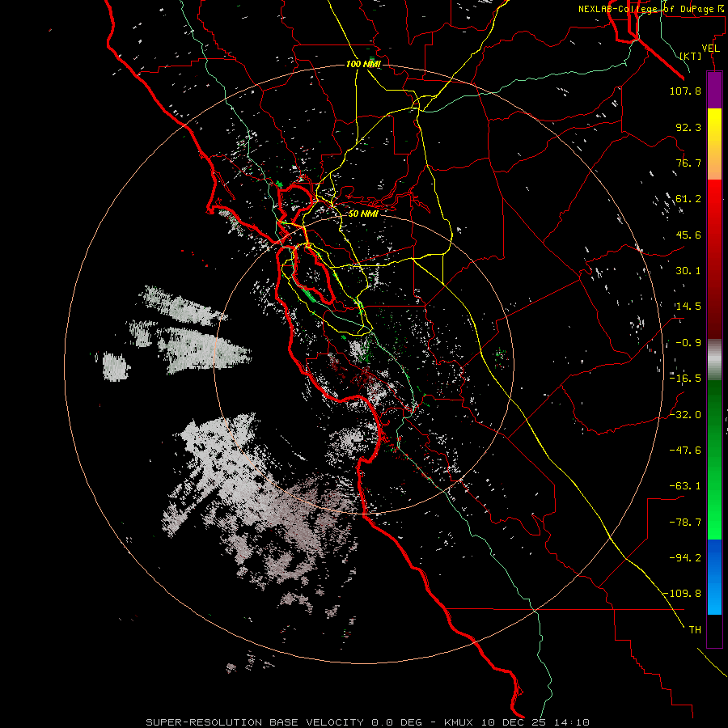Click the VEL legend title
The height and width of the screenshot is (728, 728).
pos(710,49)
